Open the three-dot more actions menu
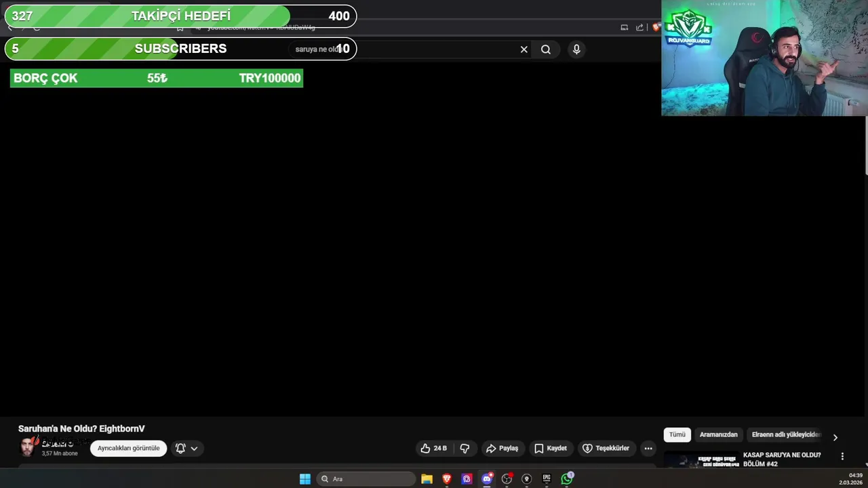Viewport: 868px width, 488px height. pos(648,448)
